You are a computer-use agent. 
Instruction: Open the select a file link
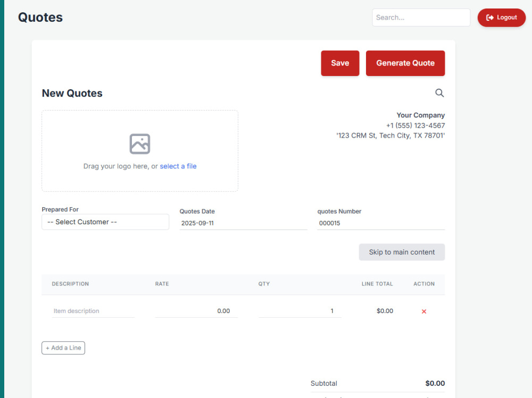(178, 166)
